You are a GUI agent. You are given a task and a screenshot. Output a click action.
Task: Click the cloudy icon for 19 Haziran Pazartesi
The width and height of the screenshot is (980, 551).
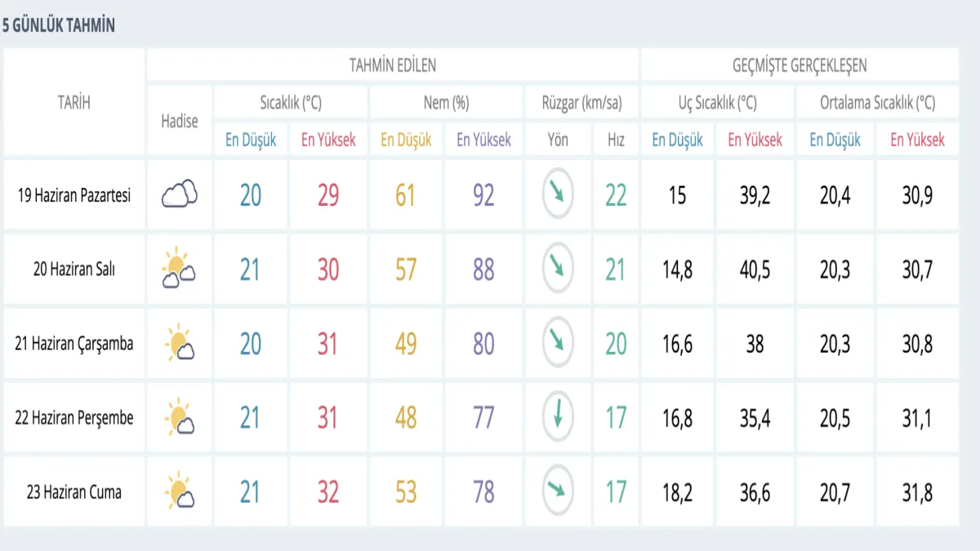(x=180, y=195)
